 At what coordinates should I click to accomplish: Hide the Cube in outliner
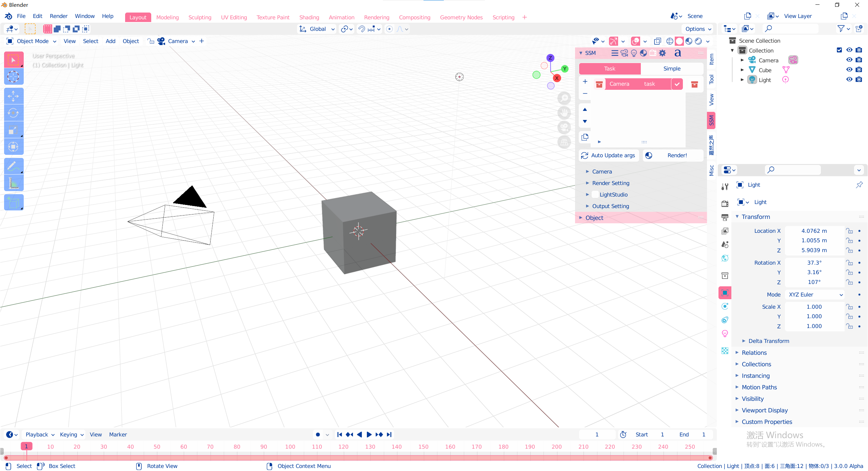point(849,70)
